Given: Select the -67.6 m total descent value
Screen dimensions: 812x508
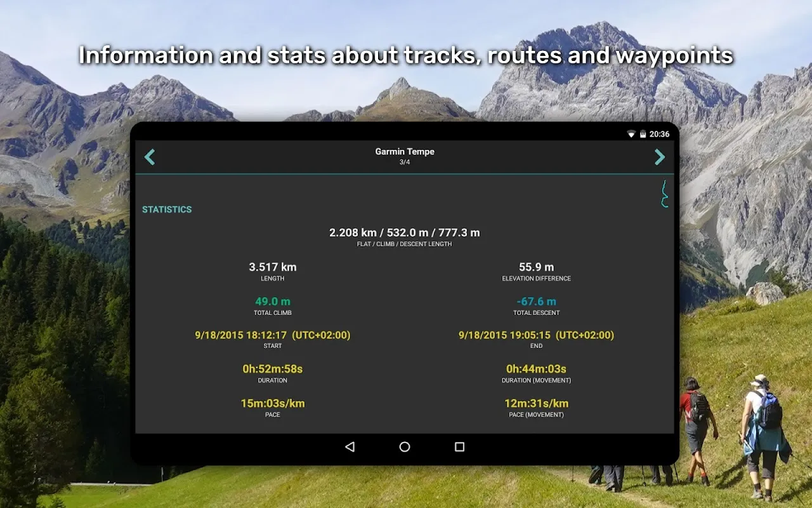Looking at the screenshot, I should 536,302.
